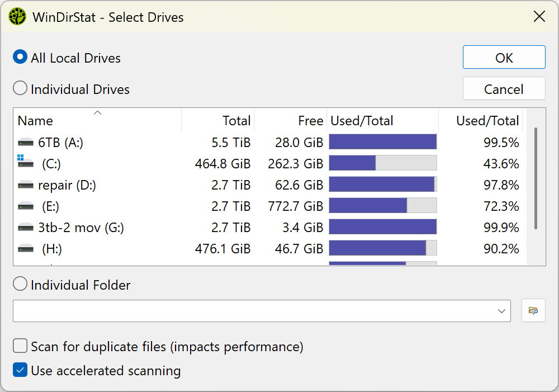Click the usage bar for drive C:

pyautogui.click(x=383, y=163)
